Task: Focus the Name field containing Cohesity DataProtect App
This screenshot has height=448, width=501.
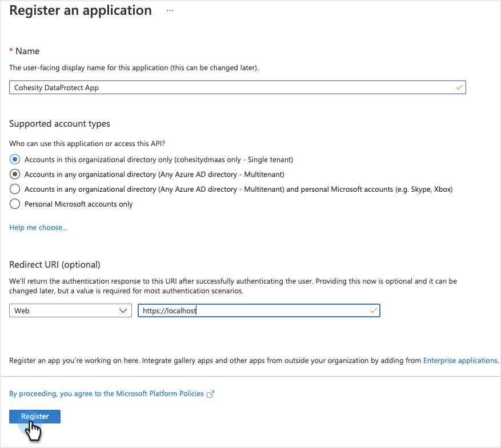Action: pyautogui.click(x=238, y=87)
